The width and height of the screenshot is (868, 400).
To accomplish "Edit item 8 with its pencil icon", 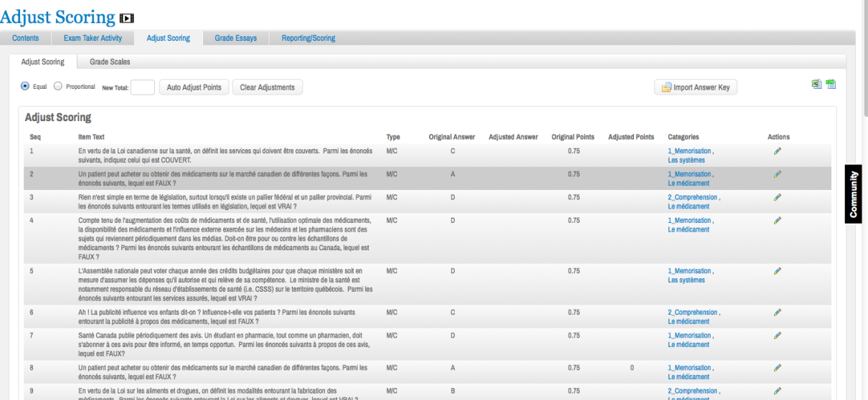I will [777, 368].
